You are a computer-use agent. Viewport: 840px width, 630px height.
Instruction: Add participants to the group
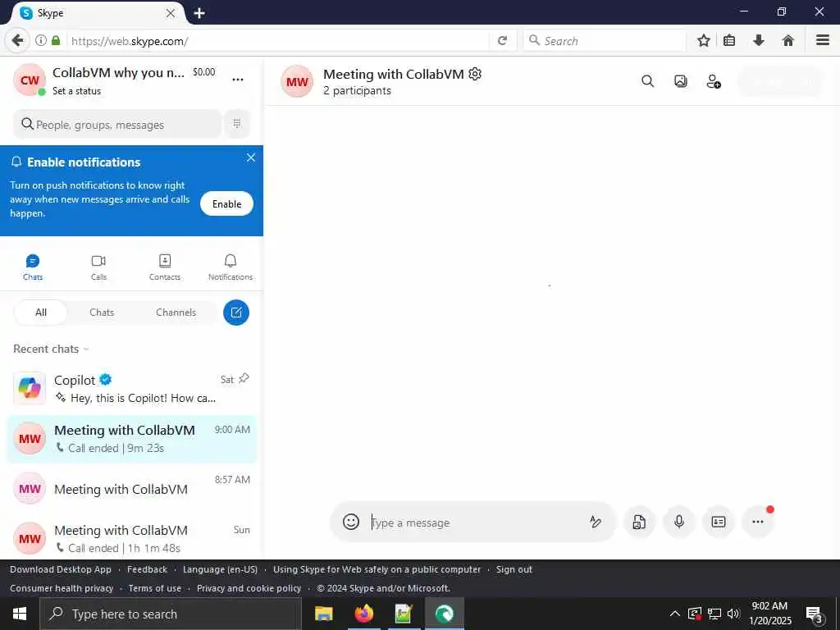(714, 81)
